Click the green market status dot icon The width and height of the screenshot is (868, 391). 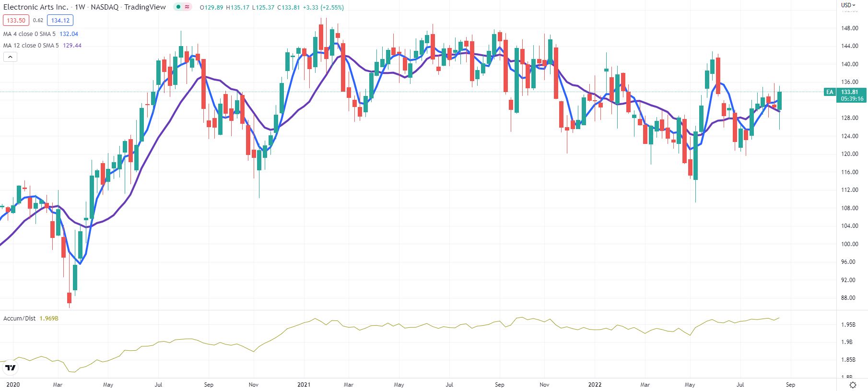pos(178,7)
